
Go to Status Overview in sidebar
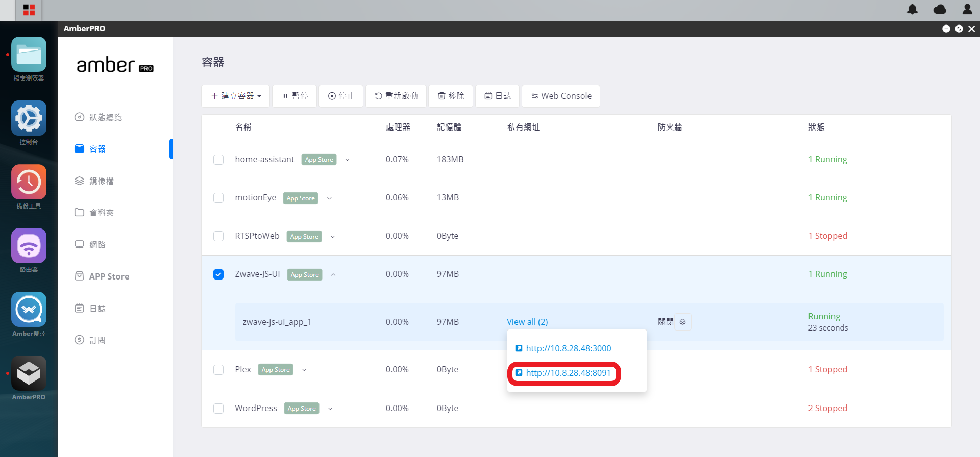point(98,117)
